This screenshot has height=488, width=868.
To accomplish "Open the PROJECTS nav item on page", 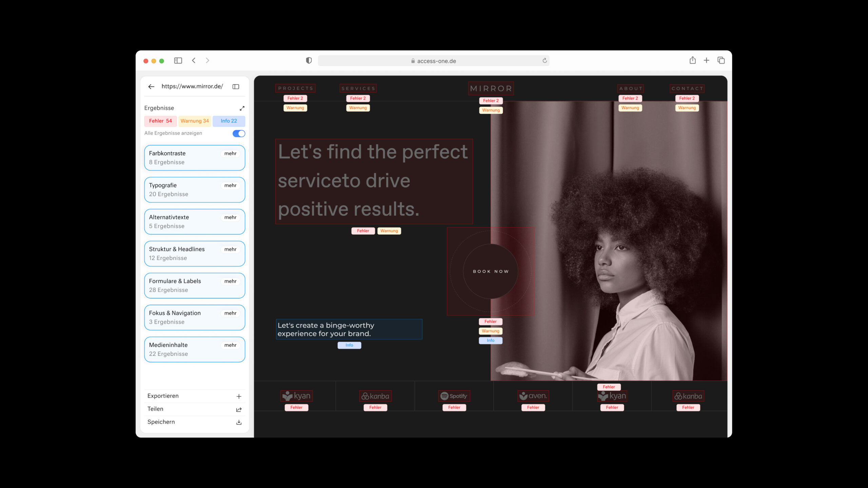I will 295,88.
